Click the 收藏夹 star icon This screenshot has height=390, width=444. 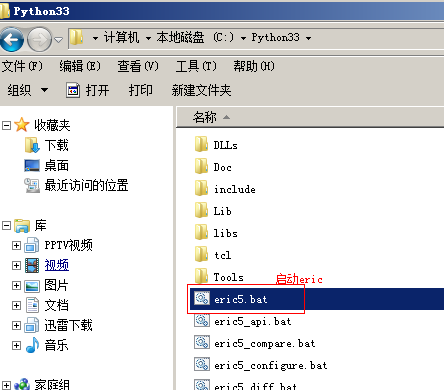(x=22, y=125)
